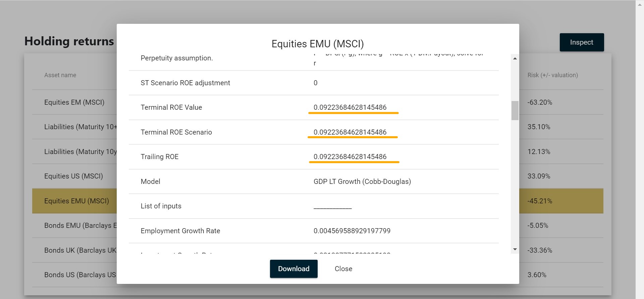Click the -5.05% risk value
Viewport: 644px width, 299px height.
point(538,226)
